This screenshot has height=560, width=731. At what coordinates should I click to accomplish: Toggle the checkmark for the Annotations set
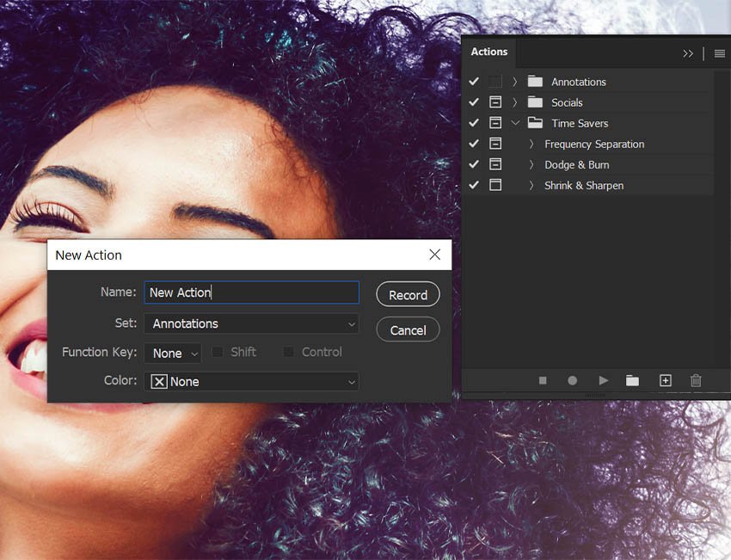click(474, 82)
